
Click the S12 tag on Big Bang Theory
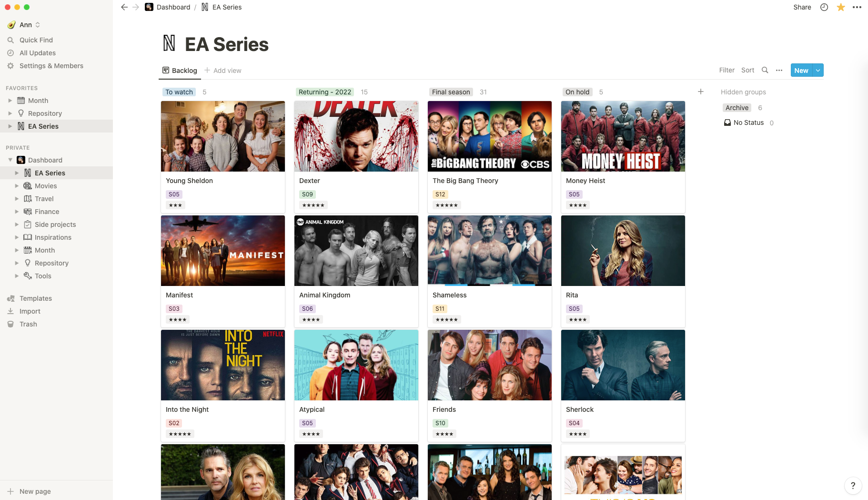(x=440, y=194)
